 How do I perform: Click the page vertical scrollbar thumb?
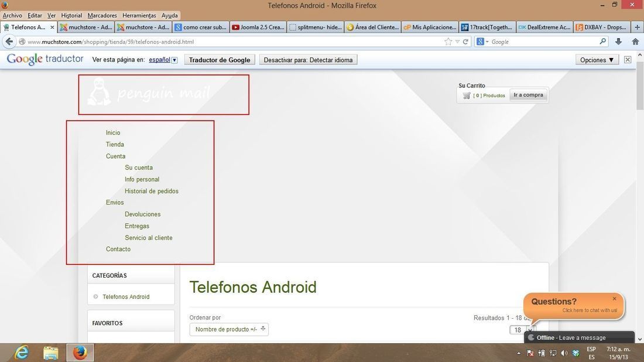(640, 86)
